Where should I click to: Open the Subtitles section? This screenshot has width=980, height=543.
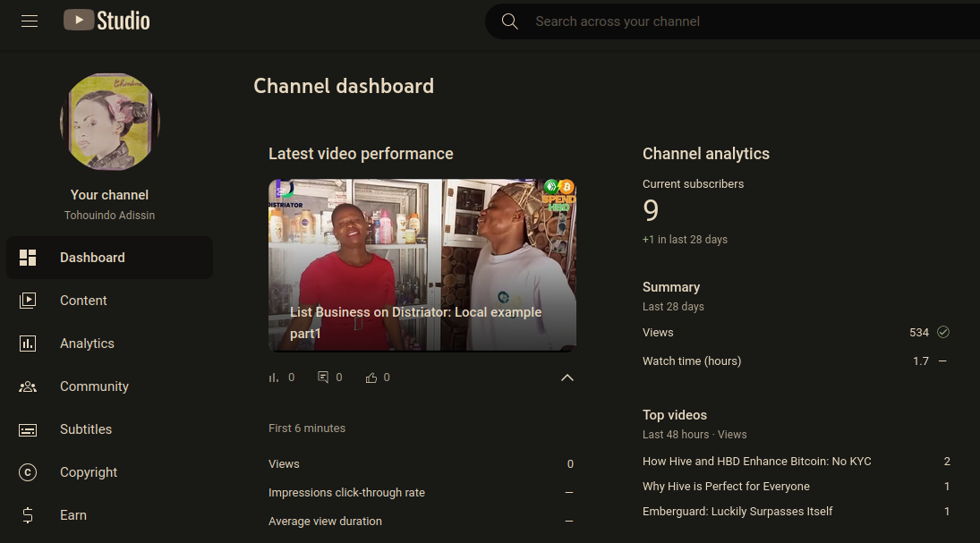coord(109,430)
